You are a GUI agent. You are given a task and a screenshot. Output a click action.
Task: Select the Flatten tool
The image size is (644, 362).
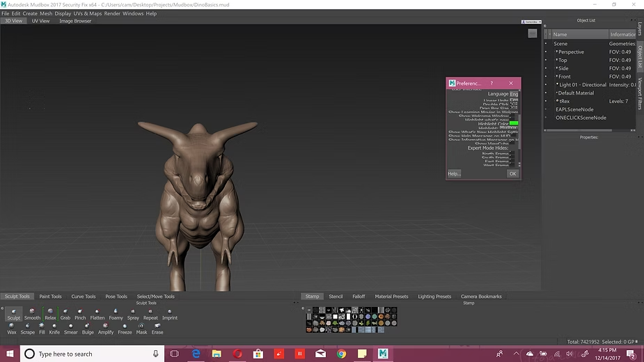[x=97, y=315]
